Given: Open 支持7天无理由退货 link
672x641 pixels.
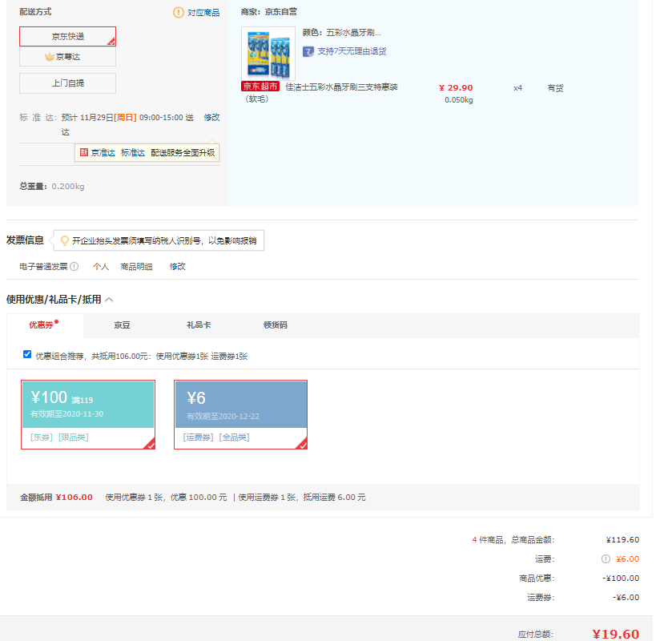Looking at the screenshot, I should point(352,51).
